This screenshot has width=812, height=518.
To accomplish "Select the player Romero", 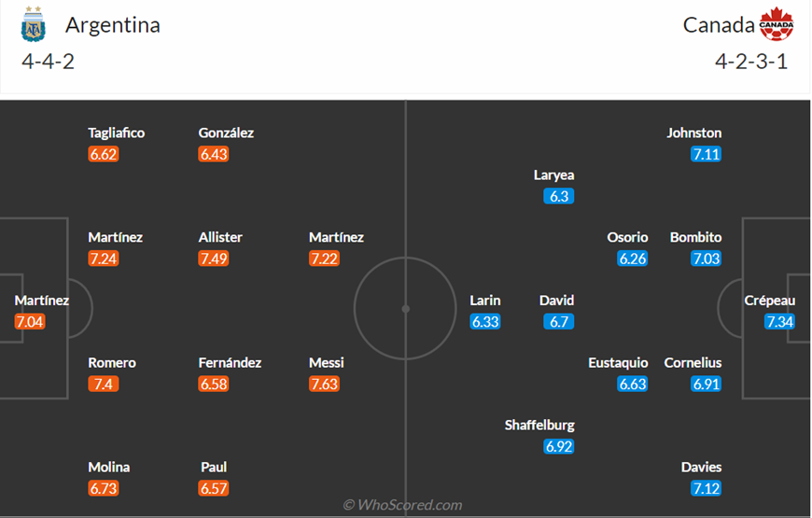I will click(112, 362).
